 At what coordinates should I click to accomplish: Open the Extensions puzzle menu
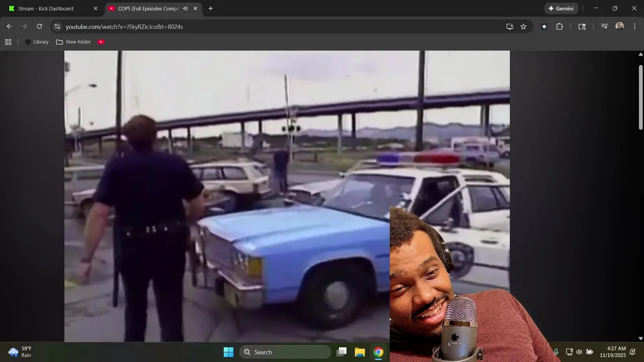(559, 27)
